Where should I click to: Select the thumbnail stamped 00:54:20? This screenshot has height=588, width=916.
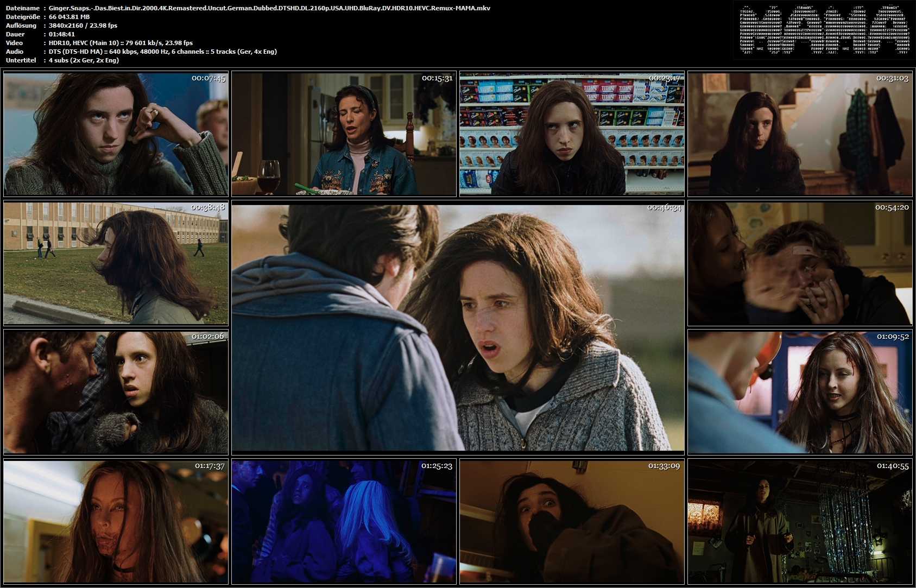click(800, 263)
